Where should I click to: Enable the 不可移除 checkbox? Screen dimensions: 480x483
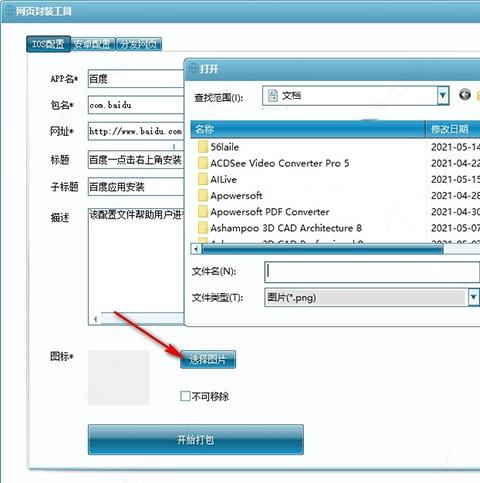coord(185,396)
